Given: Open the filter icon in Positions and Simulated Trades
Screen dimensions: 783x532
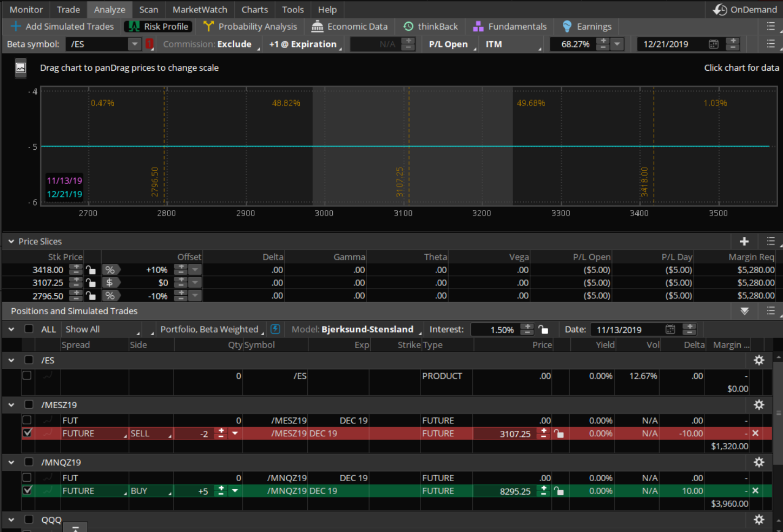Looking at the screenshot, I should point(745,311).
